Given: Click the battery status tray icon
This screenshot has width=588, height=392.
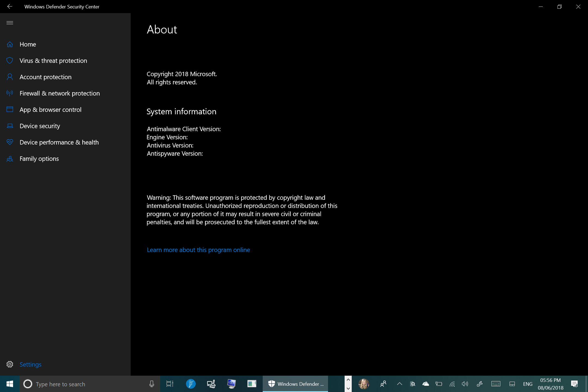Looking at the screenshot, I should pos(439,384).
